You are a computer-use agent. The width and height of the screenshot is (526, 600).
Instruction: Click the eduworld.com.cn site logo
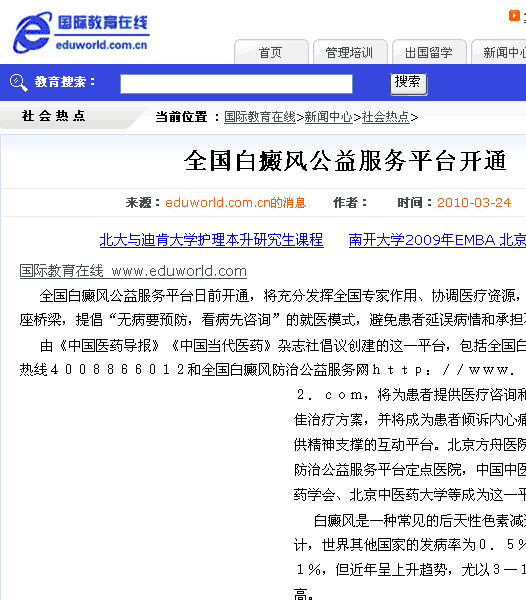point(81,32)
